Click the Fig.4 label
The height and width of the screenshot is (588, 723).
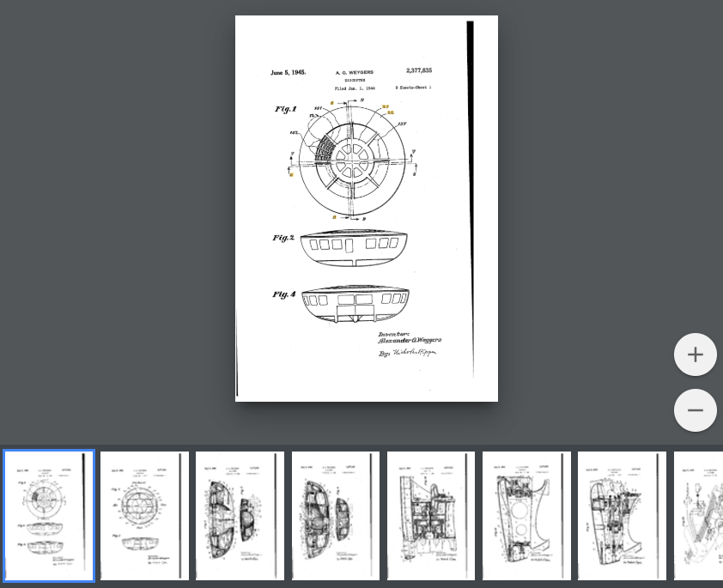284,294
